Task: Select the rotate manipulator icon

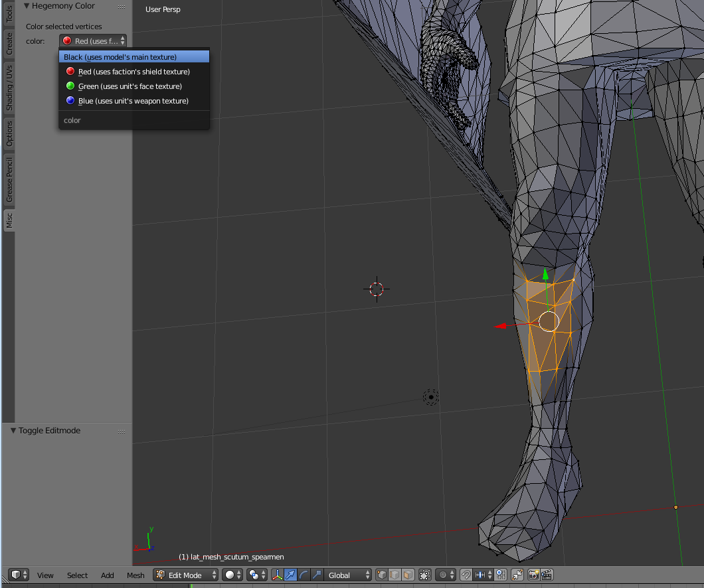Action: click(304, 575)
